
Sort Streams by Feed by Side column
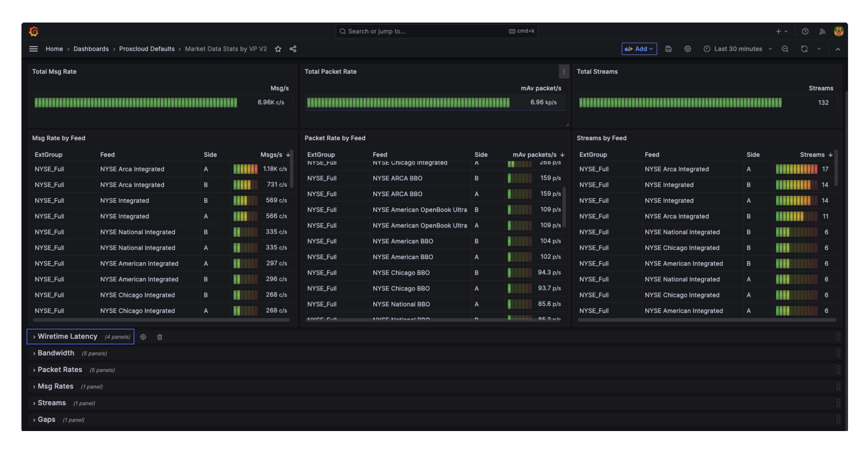coord(753,155)
